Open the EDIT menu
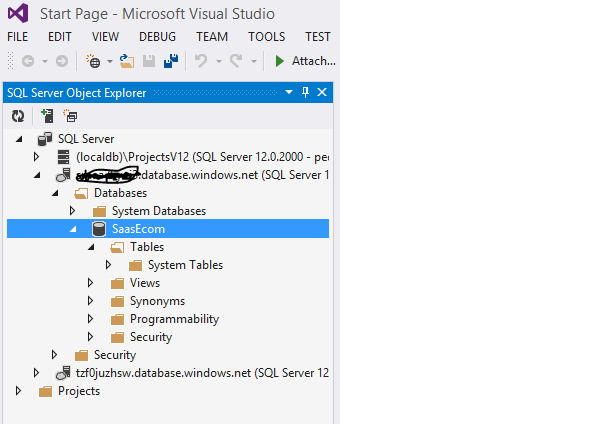Image resolution: width=600 pixels, height=424 pixels. click(60, 37)
